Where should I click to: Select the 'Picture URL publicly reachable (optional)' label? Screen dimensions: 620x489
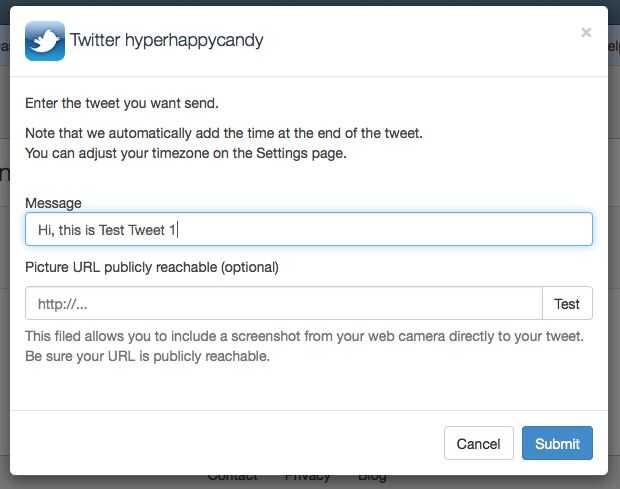coord(152,267)
